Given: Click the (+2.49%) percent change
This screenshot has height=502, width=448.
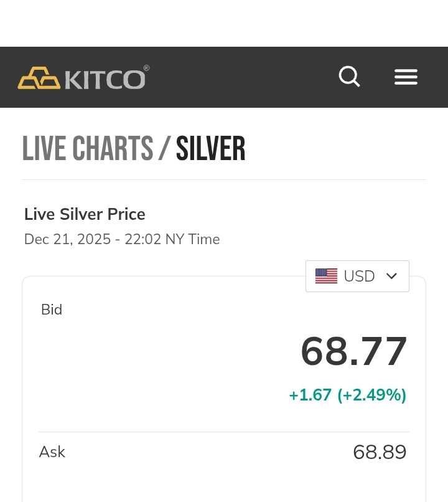Looking at the screenshot, I should [x=371, y=395].
